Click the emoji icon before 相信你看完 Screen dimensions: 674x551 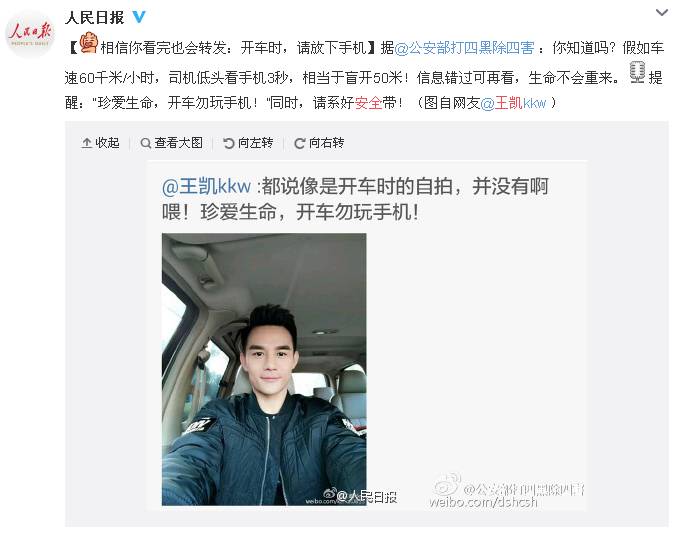(89, 43)
